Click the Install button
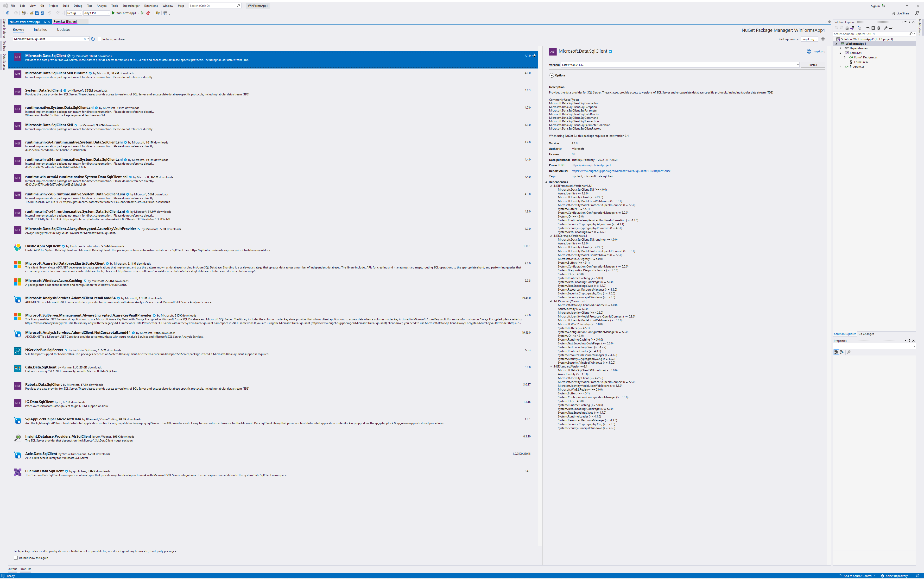 (x=813, y=65)
